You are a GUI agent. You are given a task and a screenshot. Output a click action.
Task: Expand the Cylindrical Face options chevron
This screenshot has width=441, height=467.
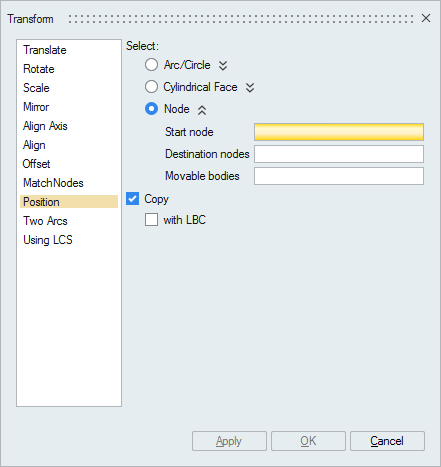250,87
